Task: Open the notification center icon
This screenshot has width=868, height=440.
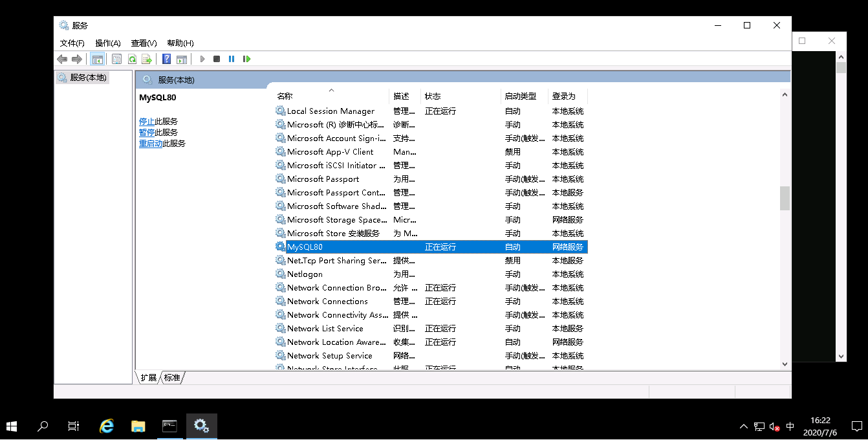Action: 856,426
